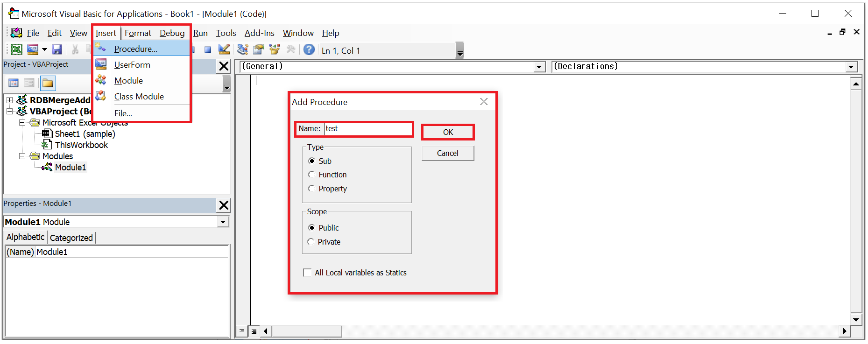The image size is (868, 344).
Task: Open Object Browser toolbar icon
Action: point(275,49)
